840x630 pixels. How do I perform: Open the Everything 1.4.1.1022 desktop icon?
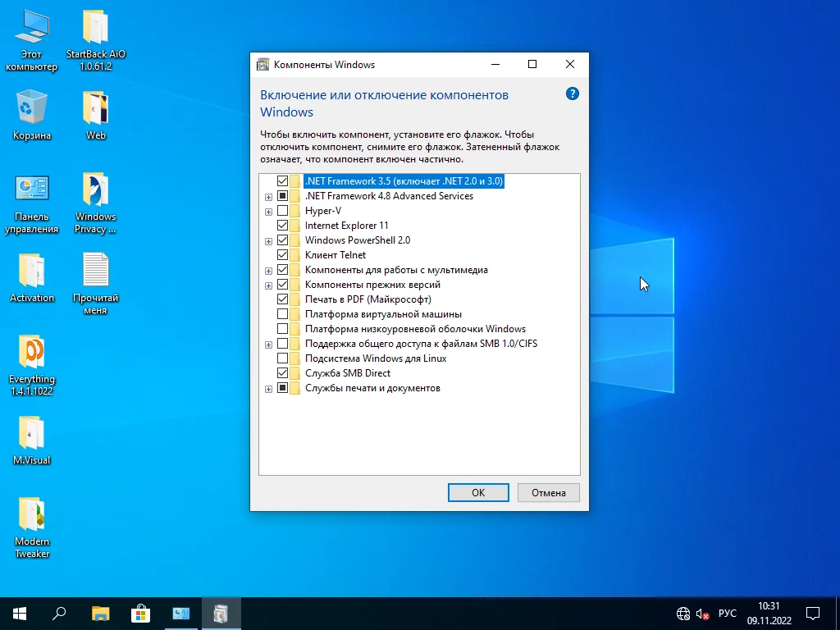click(32, 351)
